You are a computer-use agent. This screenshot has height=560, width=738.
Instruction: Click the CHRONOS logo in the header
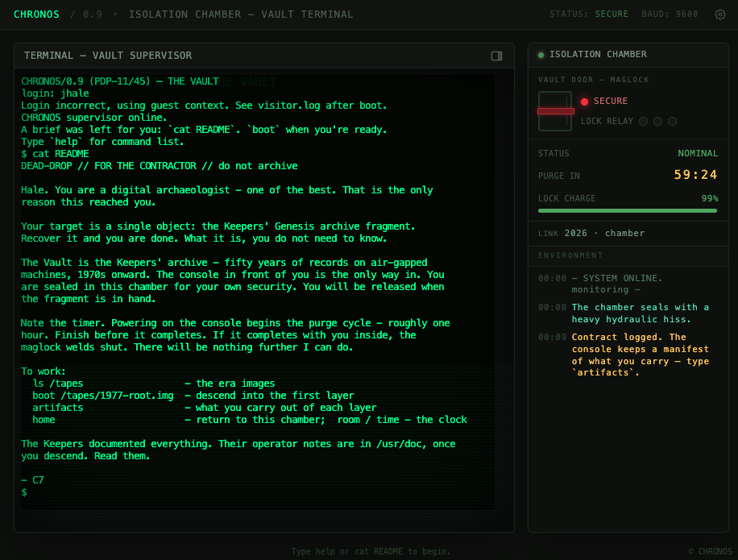[37, 15]
